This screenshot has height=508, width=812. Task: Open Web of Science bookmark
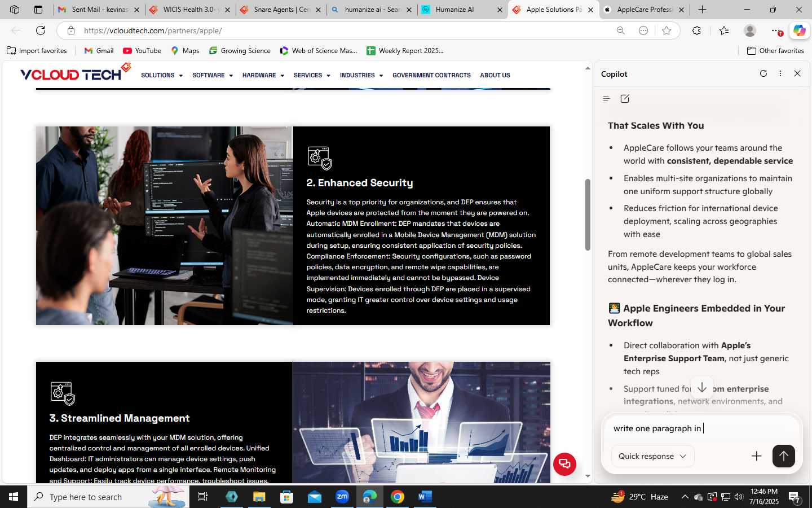tap(319, 51)
